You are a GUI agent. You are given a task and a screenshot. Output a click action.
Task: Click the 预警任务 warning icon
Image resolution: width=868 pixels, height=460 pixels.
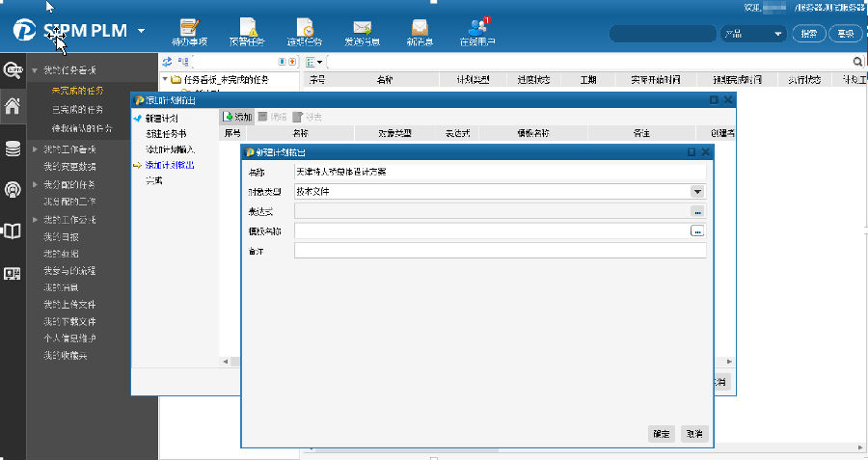248,31
